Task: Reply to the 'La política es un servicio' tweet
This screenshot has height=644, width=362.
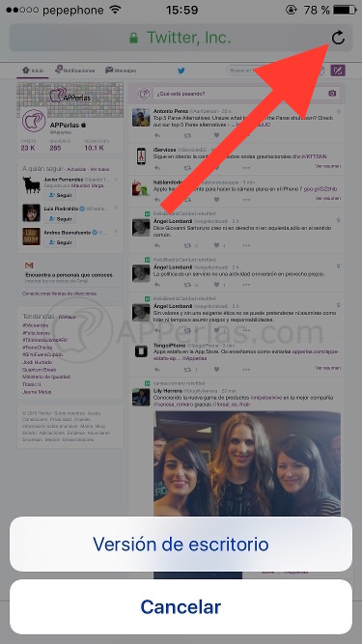Action: tap(157, 284)
